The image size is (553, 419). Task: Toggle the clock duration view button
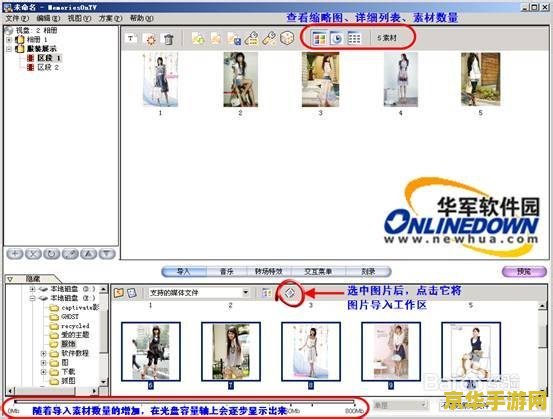[x=337, y=38]
